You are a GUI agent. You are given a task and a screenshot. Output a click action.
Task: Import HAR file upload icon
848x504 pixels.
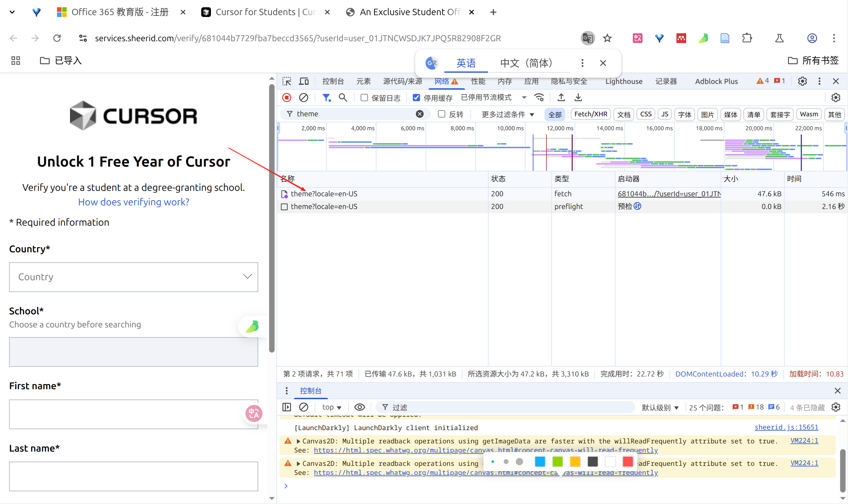tap(561, 98)
